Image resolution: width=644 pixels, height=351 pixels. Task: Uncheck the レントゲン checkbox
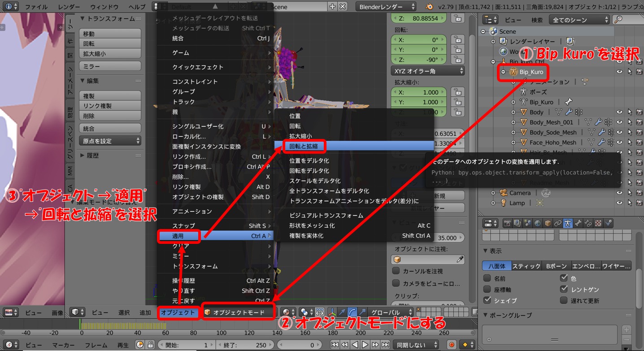coord(564,290)
